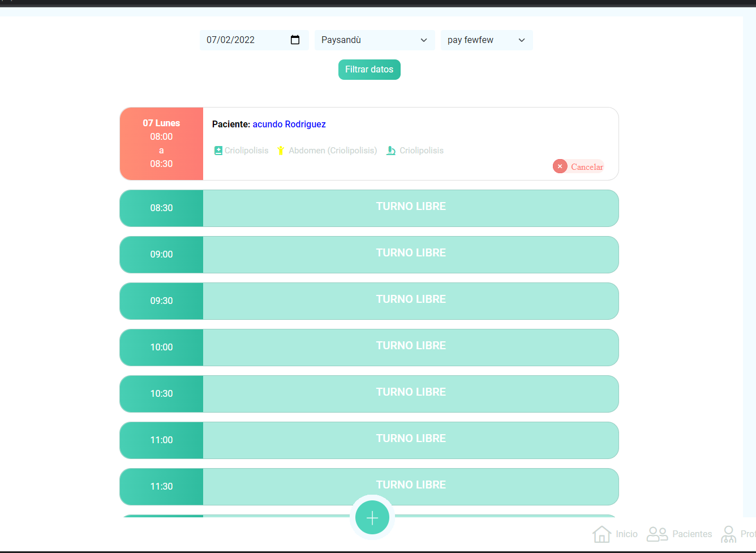
Task: Click the 08:30 time label
Action: point(161,208)
